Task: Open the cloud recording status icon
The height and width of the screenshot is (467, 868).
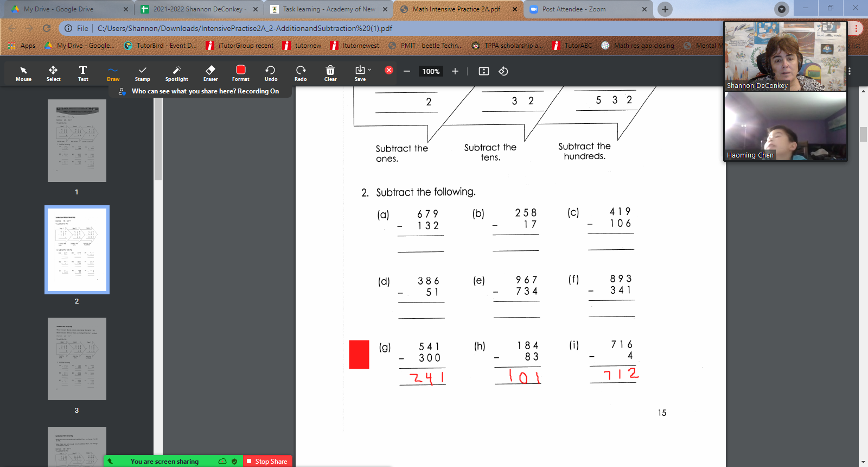Action: click(x=222, y=461)
